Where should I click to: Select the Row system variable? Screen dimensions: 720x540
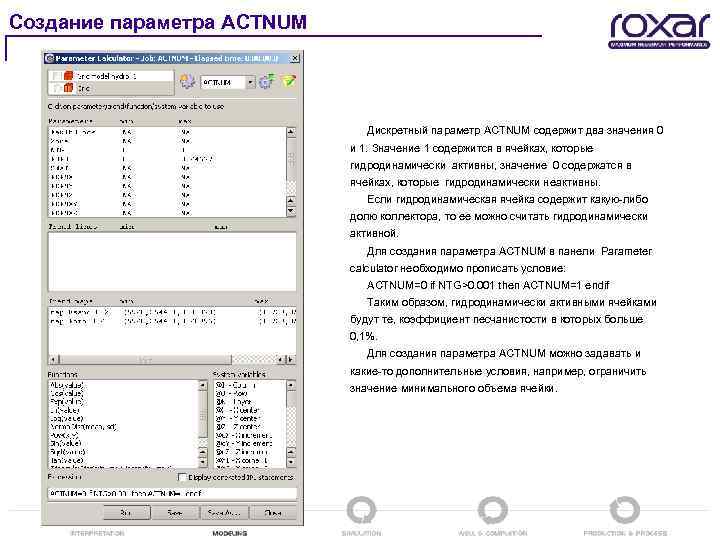click(x=232, y=394)
